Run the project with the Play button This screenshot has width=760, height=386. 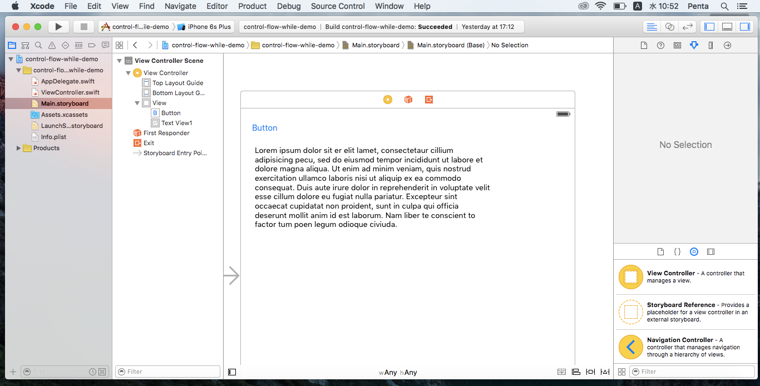[x=58, y=27]
